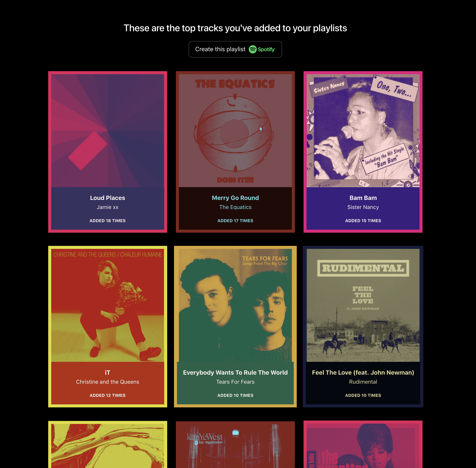Click the Jamie xx artist name

(108, 207)
